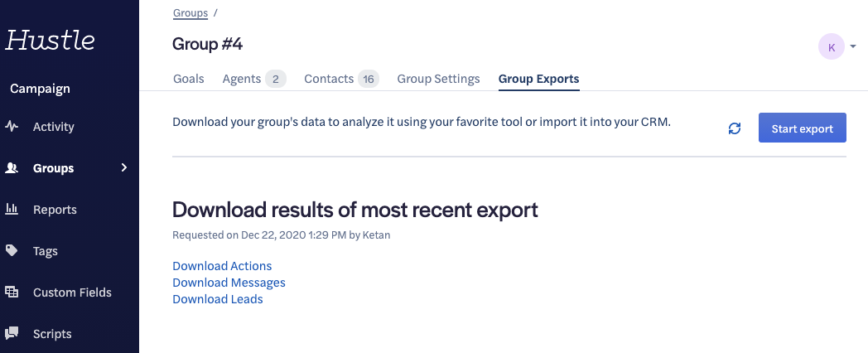Click the Download Leads link
Screen dimensions: 868x353
pyautogui.click(x=218, y=298)
